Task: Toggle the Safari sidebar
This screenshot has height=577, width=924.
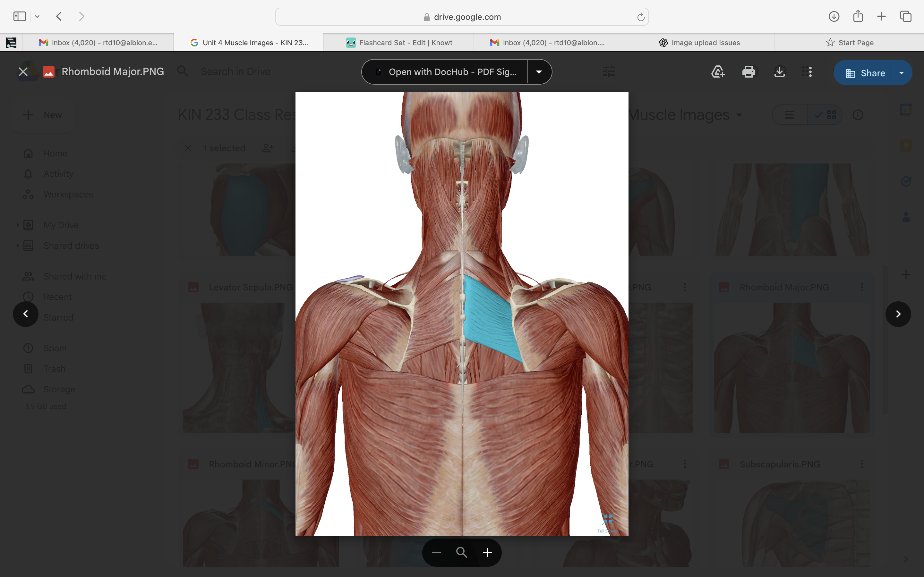Action: click(x=19, y=16)
